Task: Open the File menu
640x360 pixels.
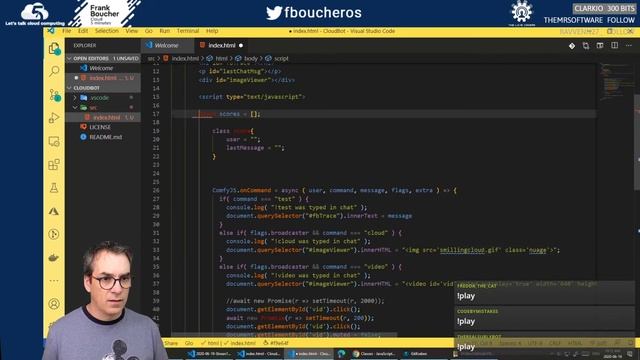Action: [67, 31]
